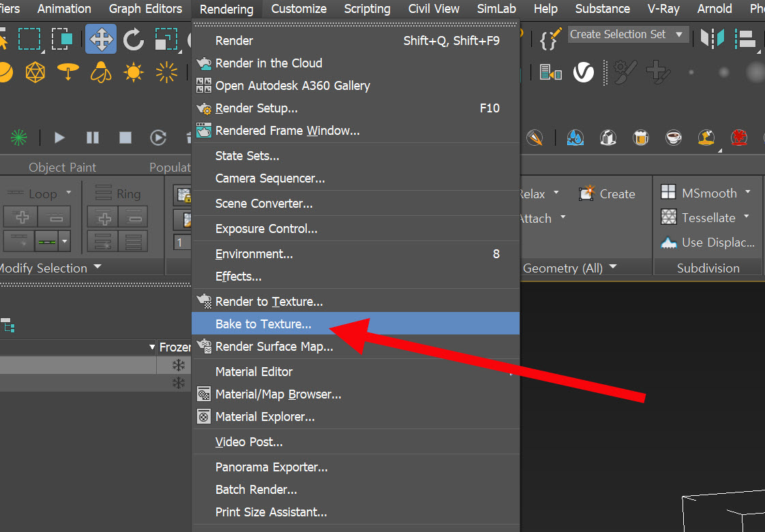Click the Create geometry button
This screenshot has height=532, width=765.
[x=607, y=193]
